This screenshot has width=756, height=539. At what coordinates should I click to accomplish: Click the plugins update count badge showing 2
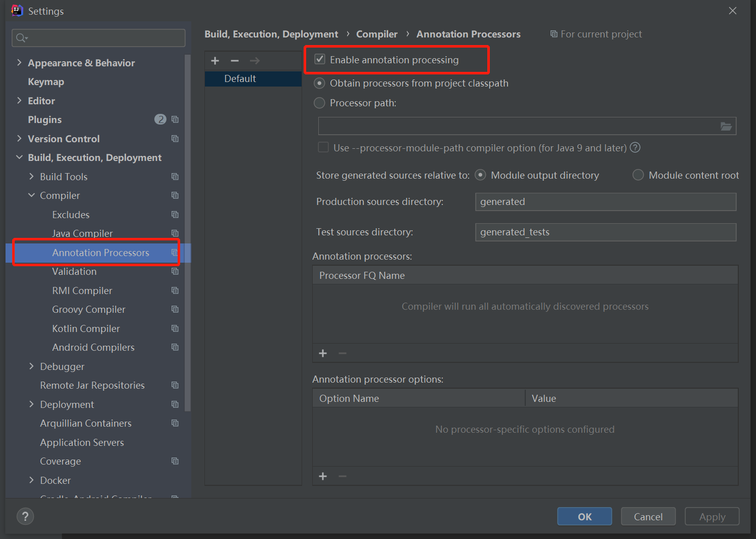pos(160,119)
